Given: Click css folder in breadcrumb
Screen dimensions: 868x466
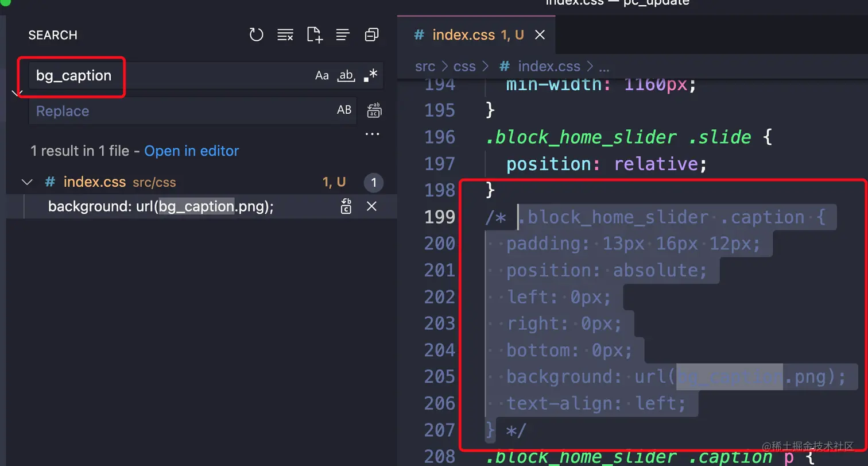Looking at the screenshot, I should tap(464, 67).
